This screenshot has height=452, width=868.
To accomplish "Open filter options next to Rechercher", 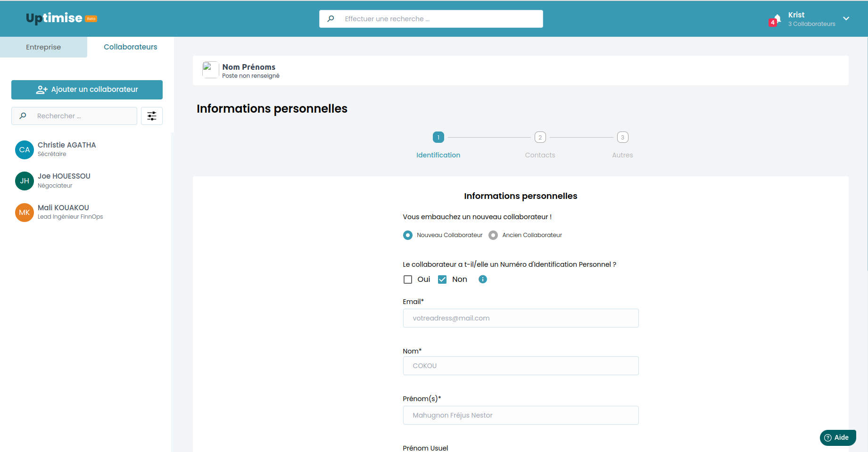I will (152, 116).
